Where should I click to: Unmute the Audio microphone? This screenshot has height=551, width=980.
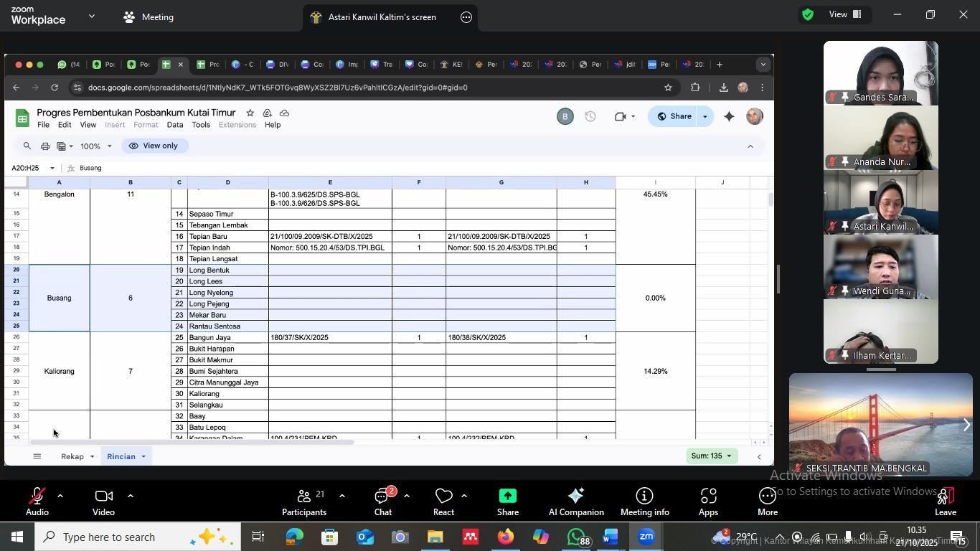point(37,501)
